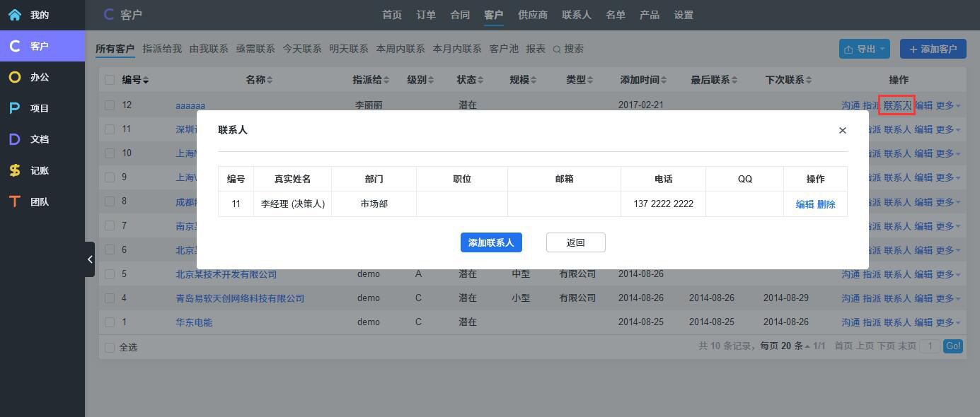
Task: Close the 联系人 dialog with X icon
Action: click(842, 130)
